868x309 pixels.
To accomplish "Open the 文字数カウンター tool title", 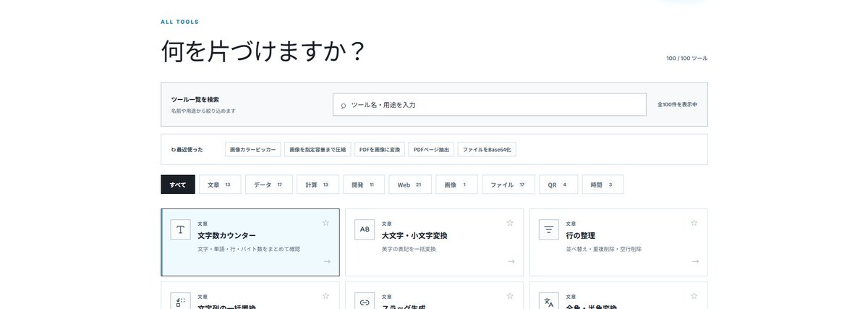I will tap(226, 236).
